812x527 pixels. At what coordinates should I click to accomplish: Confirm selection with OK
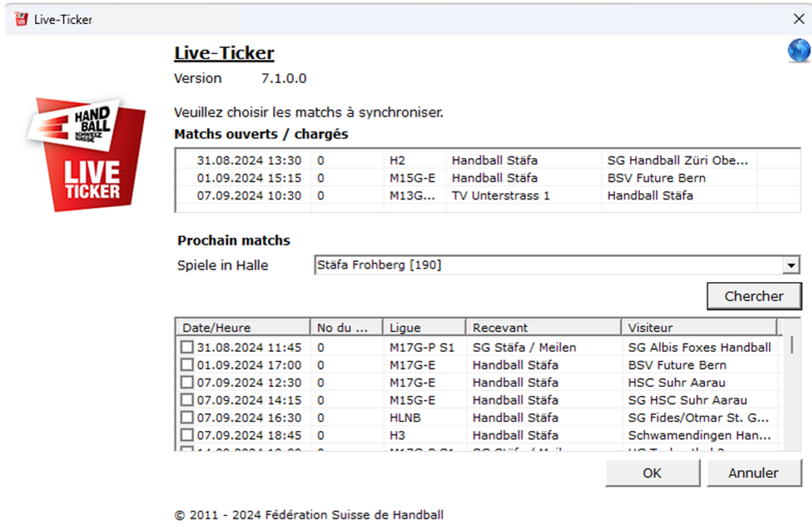pos(652,473)
